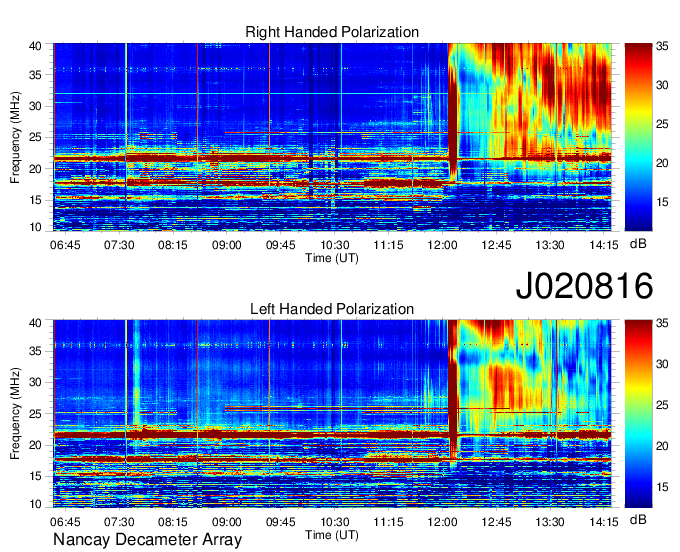Image resolution: width=680 pixels, height=552 pixels.
Task: Click Time (UT) label under left-handed plot
Action: coord(332,535)
